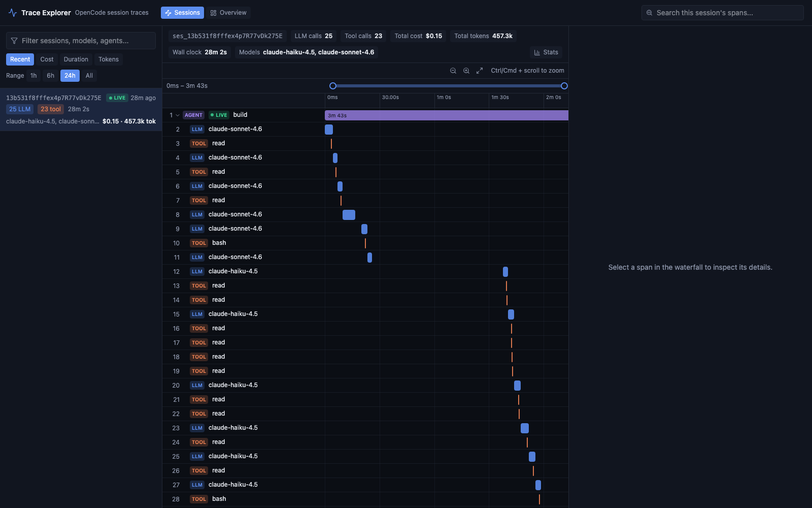Set range to All
The height and width of the screenshot is (508, 812).
(x=89, y=76)
